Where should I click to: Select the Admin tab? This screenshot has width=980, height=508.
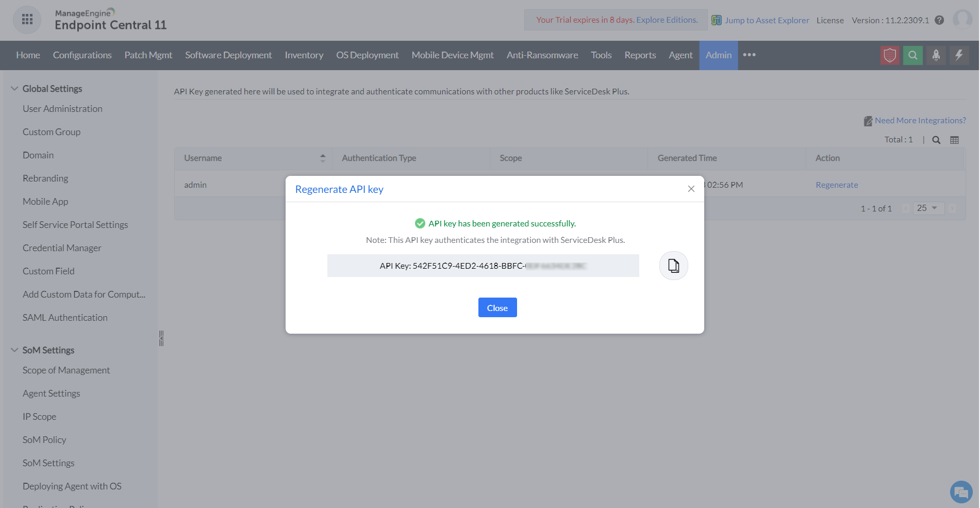pyautogui.click(x=718, y=55)
